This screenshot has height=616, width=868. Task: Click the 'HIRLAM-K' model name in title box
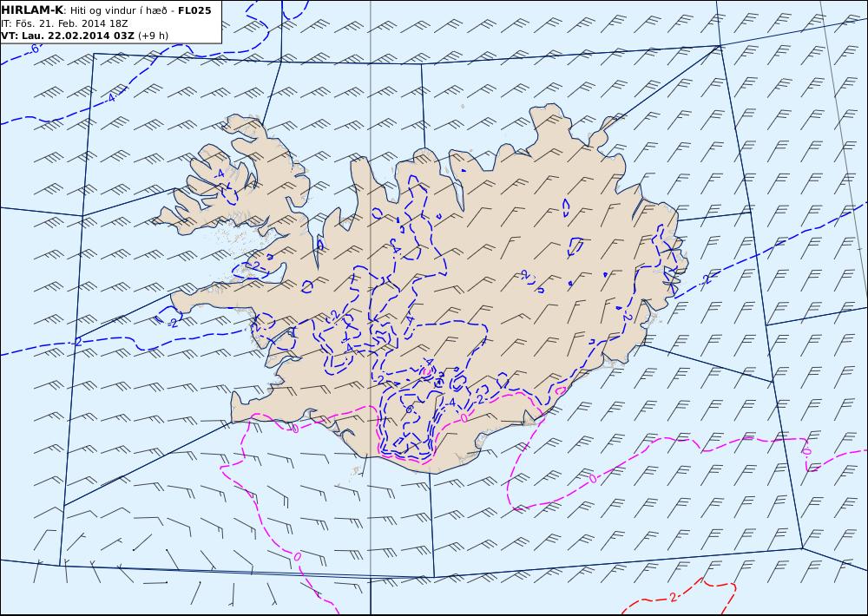pyautogui.click(x=32, y=10)
